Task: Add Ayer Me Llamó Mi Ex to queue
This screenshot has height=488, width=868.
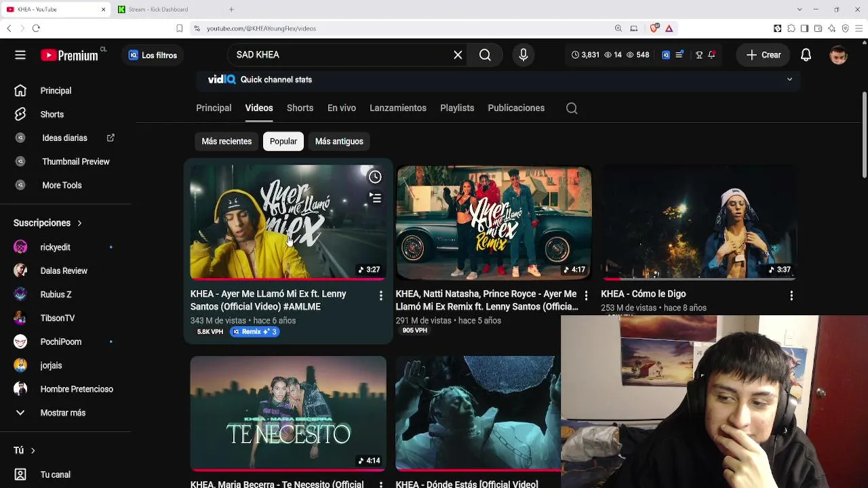Action: 375,198
